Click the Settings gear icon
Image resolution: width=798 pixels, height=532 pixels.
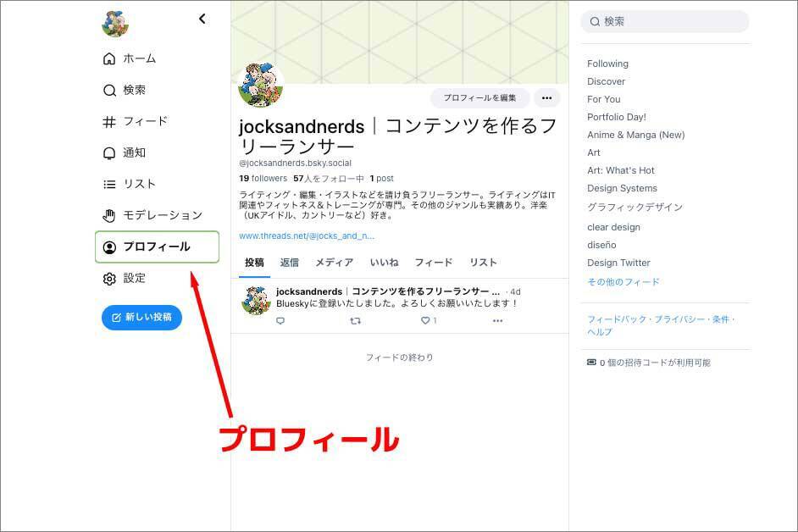(109, 279)
